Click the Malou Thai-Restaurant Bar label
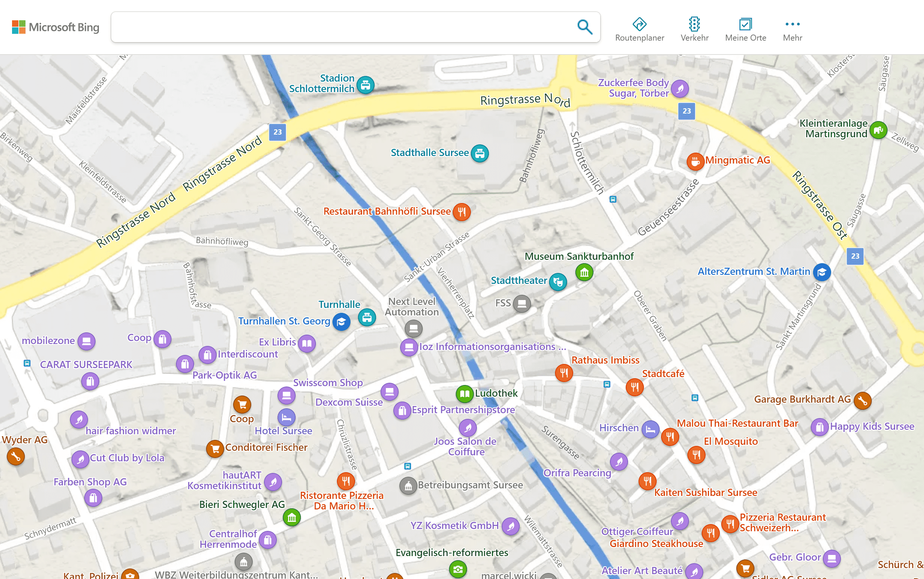924x579 pixels. 737,423
